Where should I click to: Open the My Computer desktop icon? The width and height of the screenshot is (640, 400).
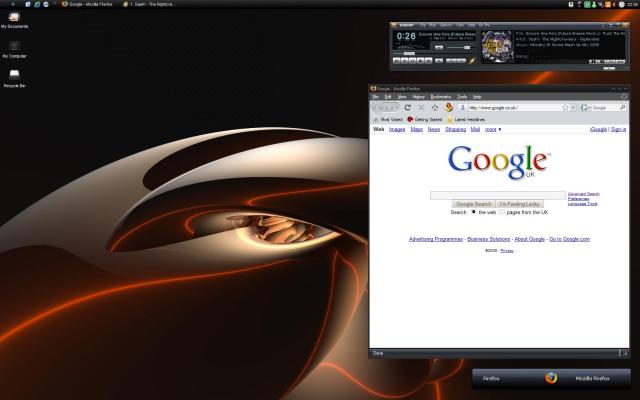(x=14, y=45)
